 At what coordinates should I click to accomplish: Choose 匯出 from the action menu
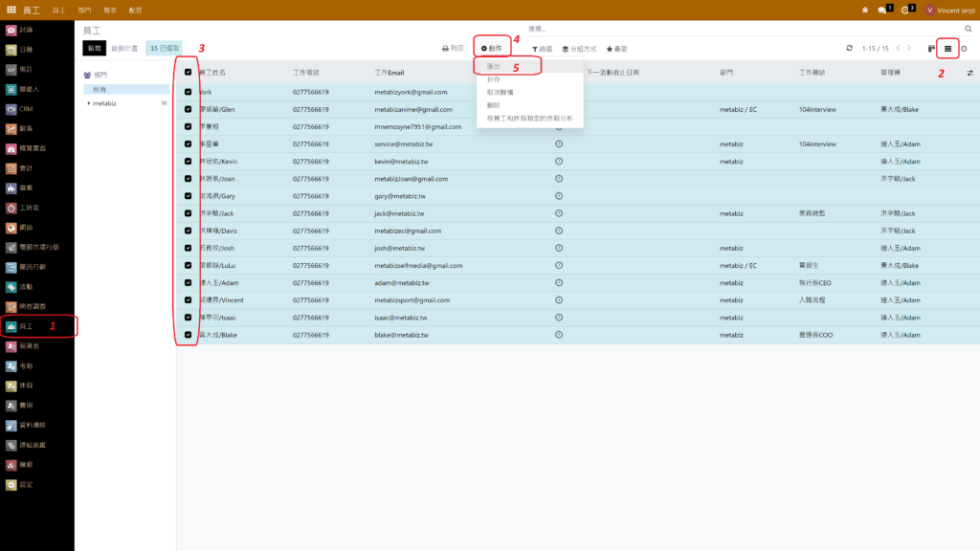495,67
